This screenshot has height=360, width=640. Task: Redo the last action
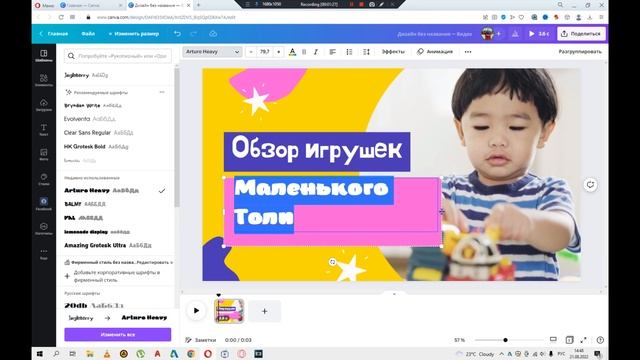coord(193,33)
